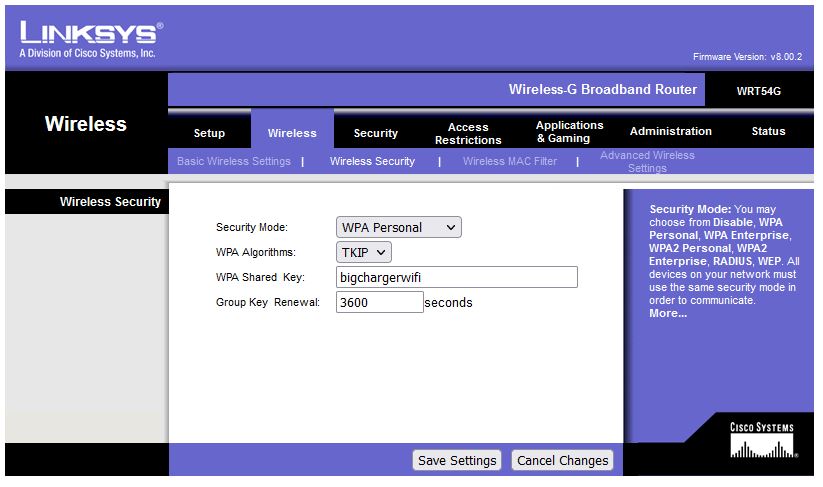Focus the Group Key Renewal field
The width and height of the screenshot is (823, 487).
pyautogui.click(x=379, y=302)
